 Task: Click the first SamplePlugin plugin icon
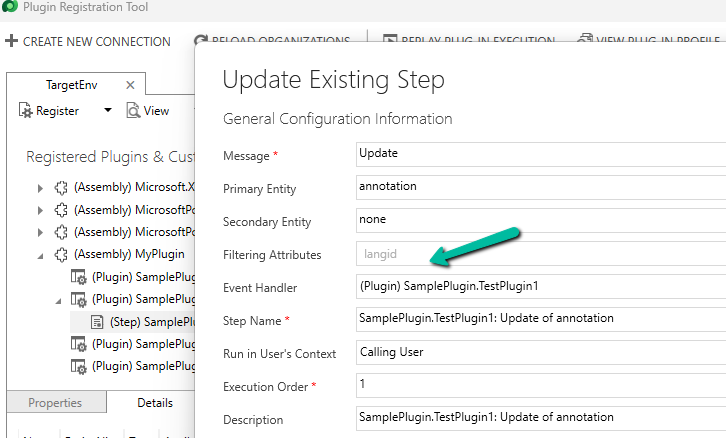point(78,277)
